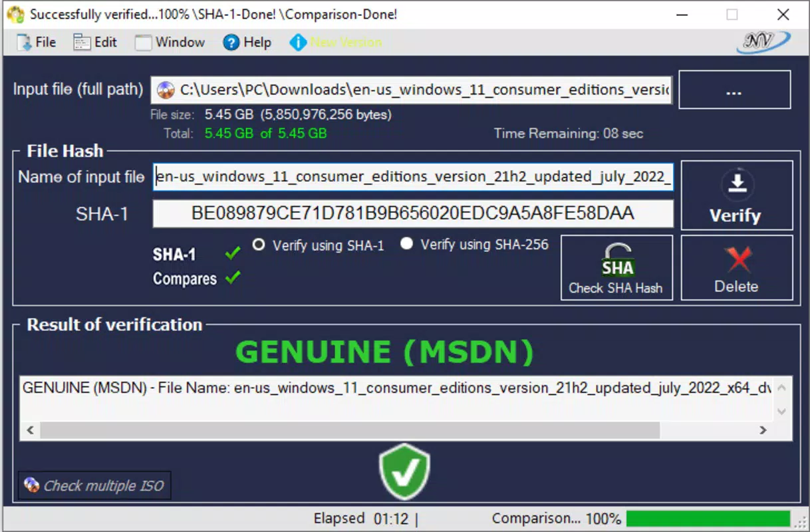Click the Time Remaining: 08 sec text
The width and height of the screenshot is (810, 532).
tap(569, 134)
